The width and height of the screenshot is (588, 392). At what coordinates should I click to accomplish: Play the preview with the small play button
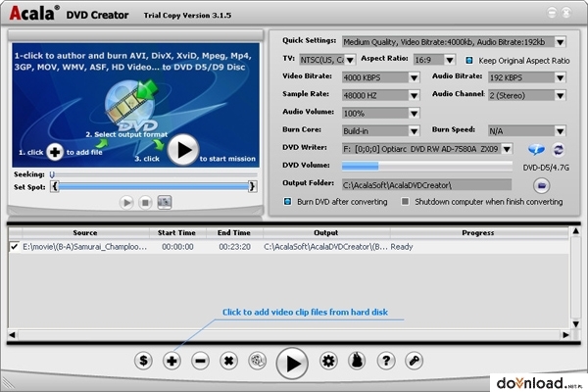point(126,203)
